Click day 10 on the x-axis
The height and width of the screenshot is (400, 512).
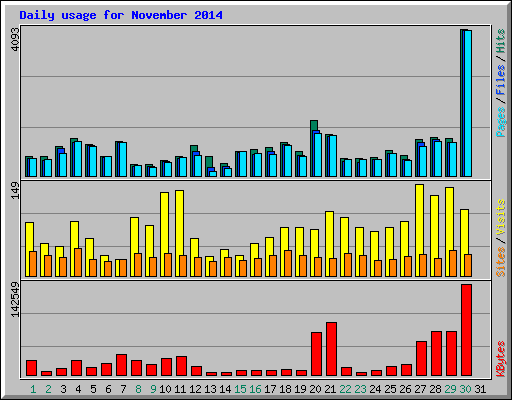tap(165, 389)
